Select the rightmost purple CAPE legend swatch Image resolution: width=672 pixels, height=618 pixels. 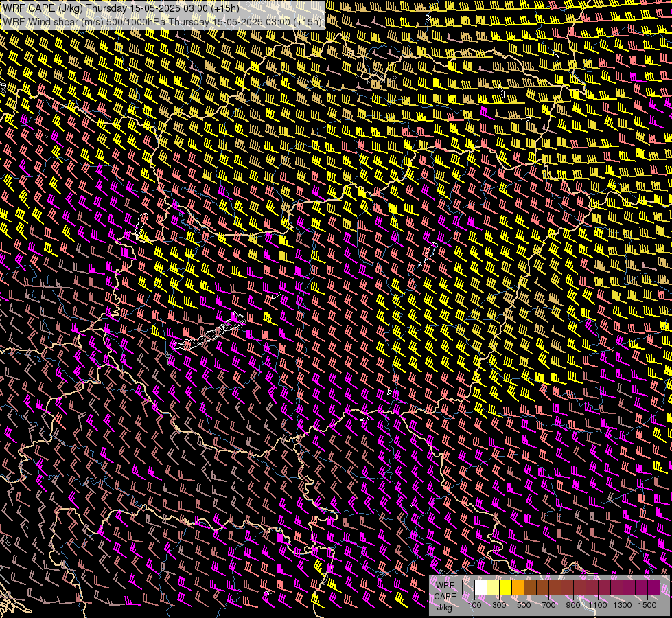tap(653, 588)
